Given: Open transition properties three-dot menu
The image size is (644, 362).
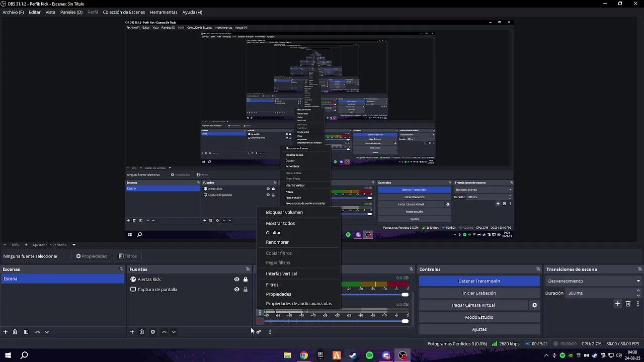Looking at the screenshot, I should click(638, 304).
